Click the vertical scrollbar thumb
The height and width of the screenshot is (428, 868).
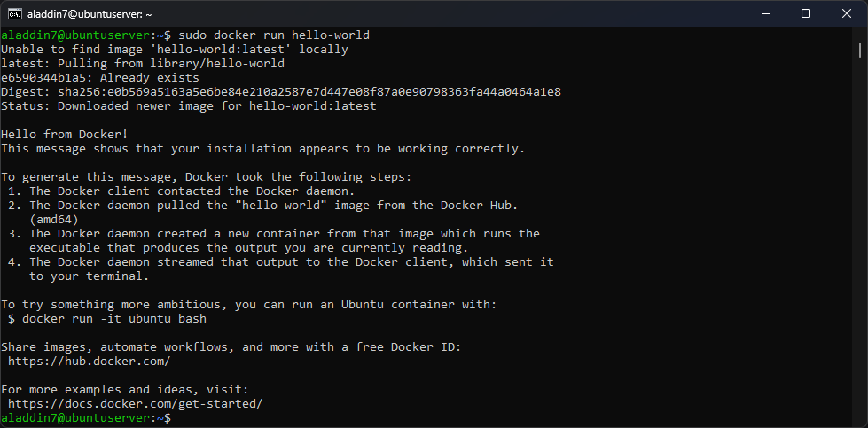click(x=860, y=51)
